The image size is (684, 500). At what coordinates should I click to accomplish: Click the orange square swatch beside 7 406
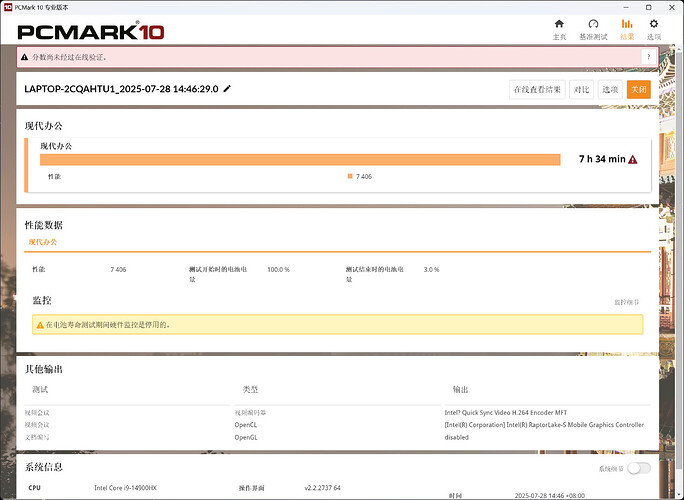coord(350,176)
